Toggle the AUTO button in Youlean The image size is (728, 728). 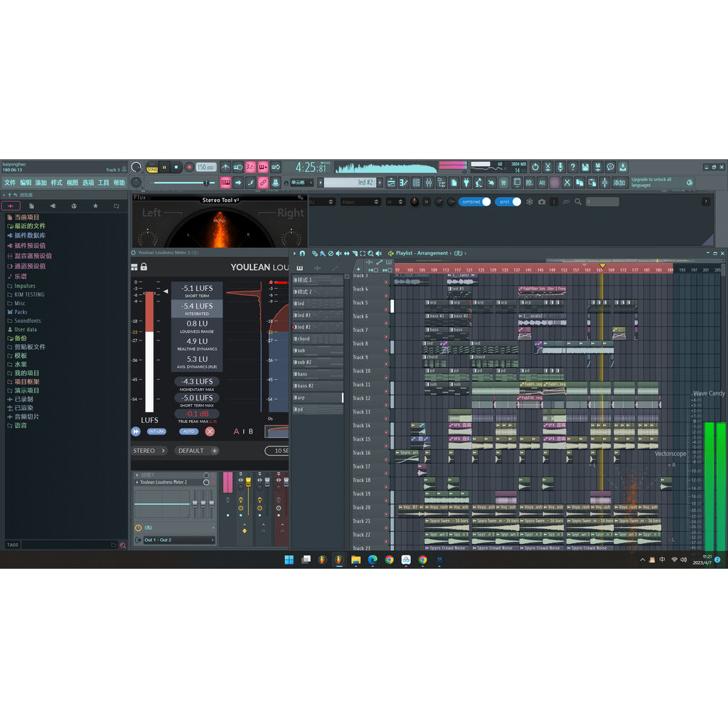(188, 432)
